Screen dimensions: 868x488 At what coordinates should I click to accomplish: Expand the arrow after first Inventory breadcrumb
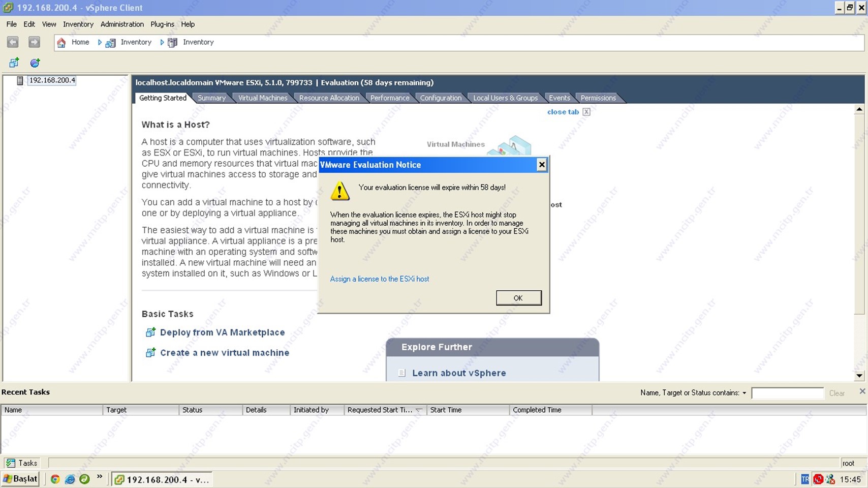(162, 42)
